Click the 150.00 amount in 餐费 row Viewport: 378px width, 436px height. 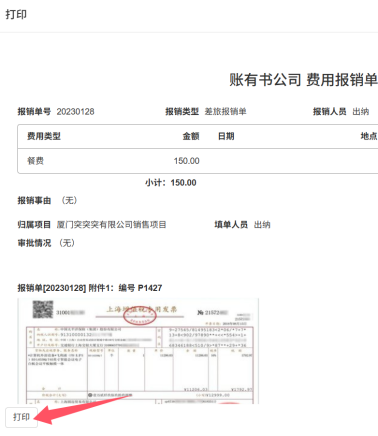[x=186, y=161]
